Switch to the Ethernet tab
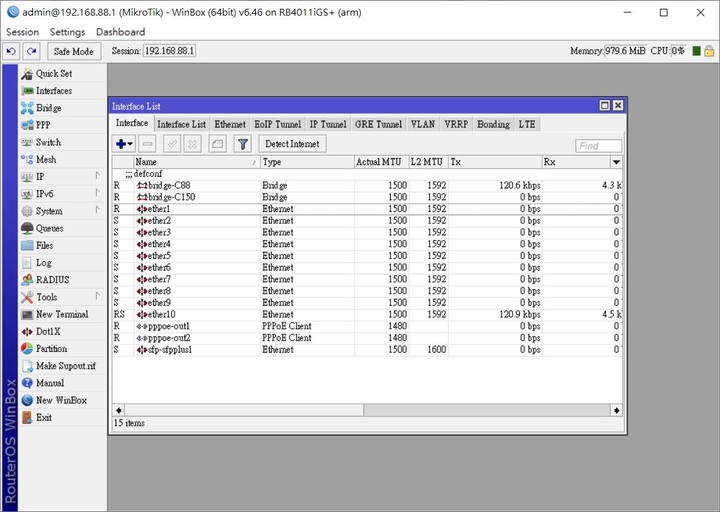Screen dimensions: 720x512 tap(230, 124)
